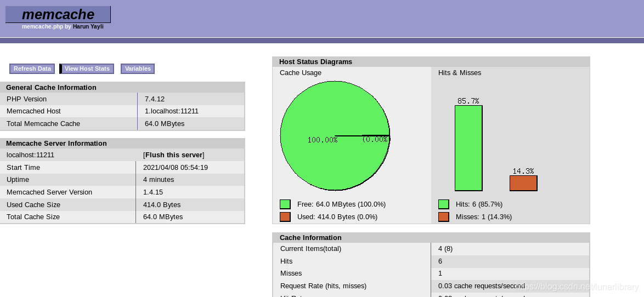Click the orange Used legend swatch
The image size is (644, 297).
click(285, 216)
